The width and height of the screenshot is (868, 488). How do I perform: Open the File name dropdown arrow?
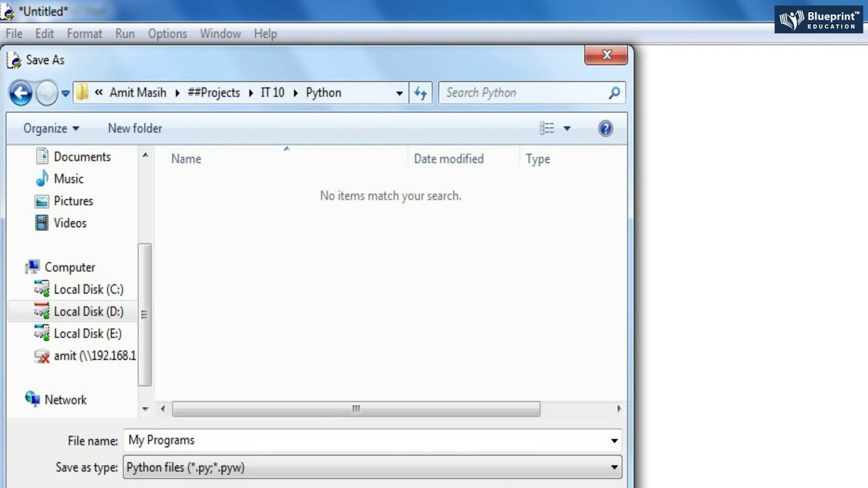[x=614, y=441]
